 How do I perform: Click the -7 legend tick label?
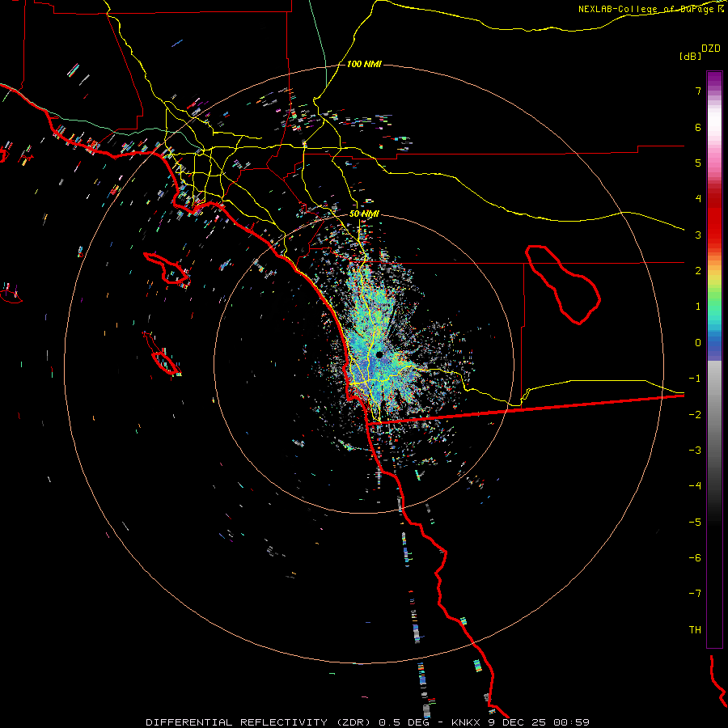[695, 594]
